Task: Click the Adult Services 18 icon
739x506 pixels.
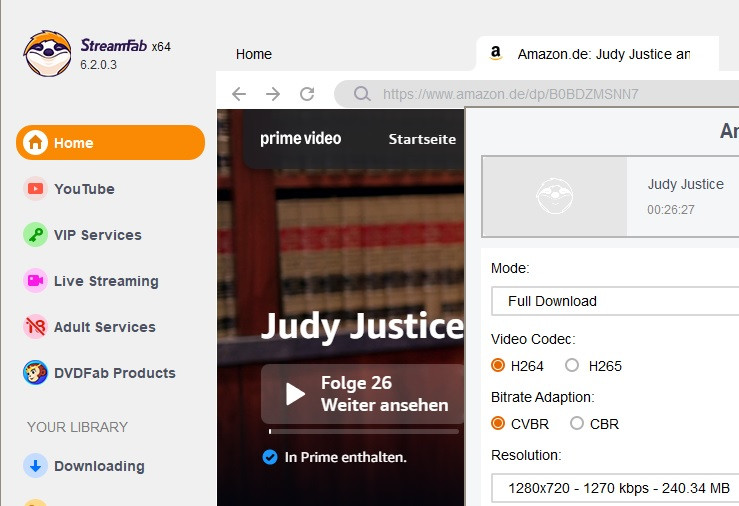Action: pos(35,326)
